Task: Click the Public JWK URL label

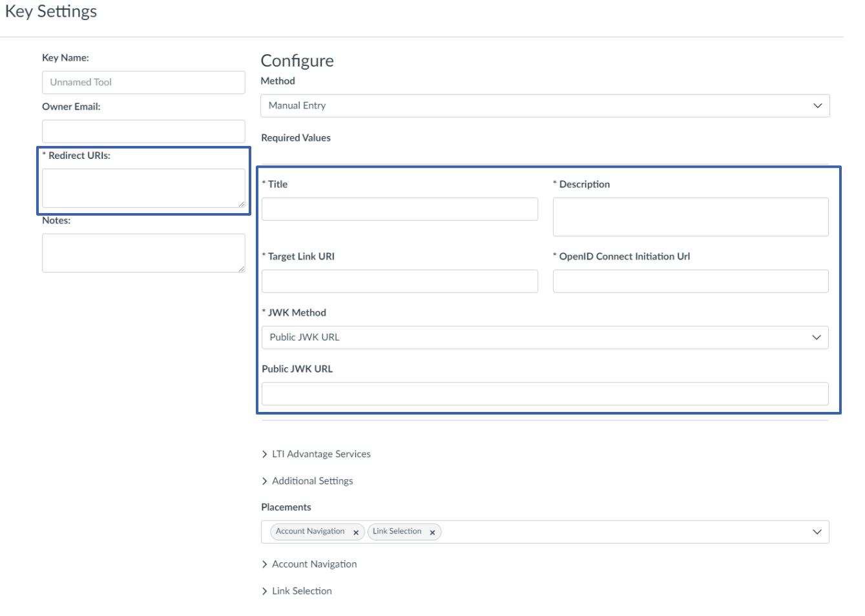Action: (297, 369)
